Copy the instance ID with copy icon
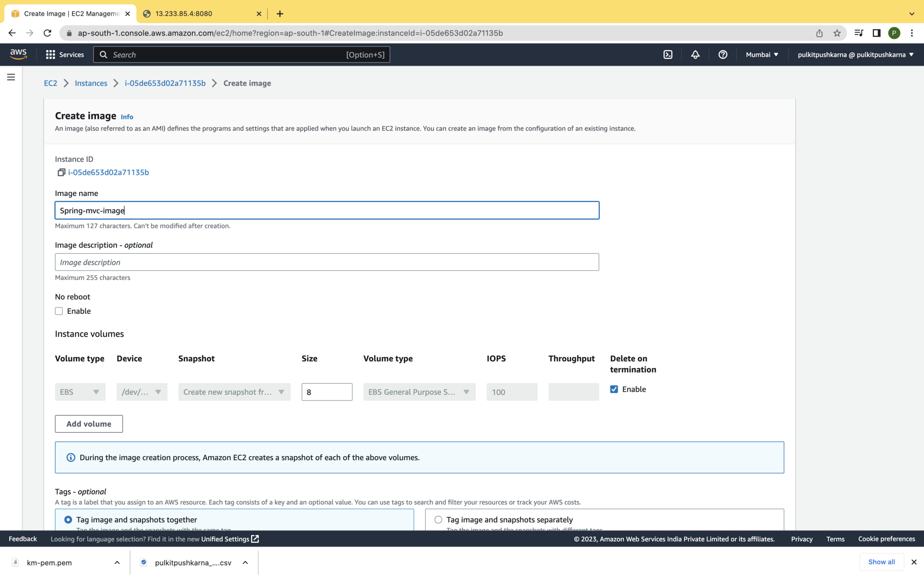Image resolution: width=924 pixels, height=578 pixels. click(61, 172)
